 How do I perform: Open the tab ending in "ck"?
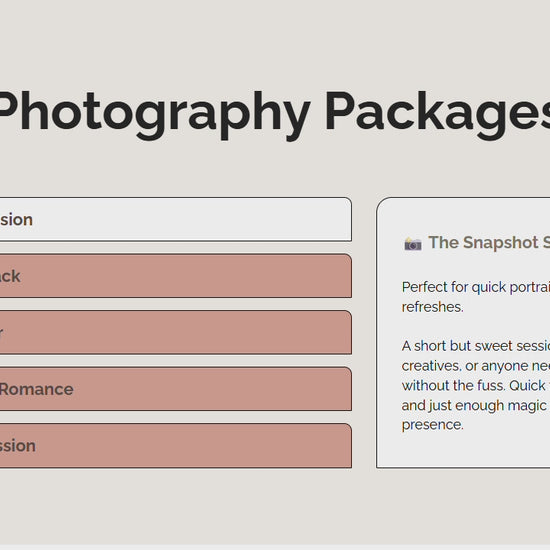tap(175, 276)
